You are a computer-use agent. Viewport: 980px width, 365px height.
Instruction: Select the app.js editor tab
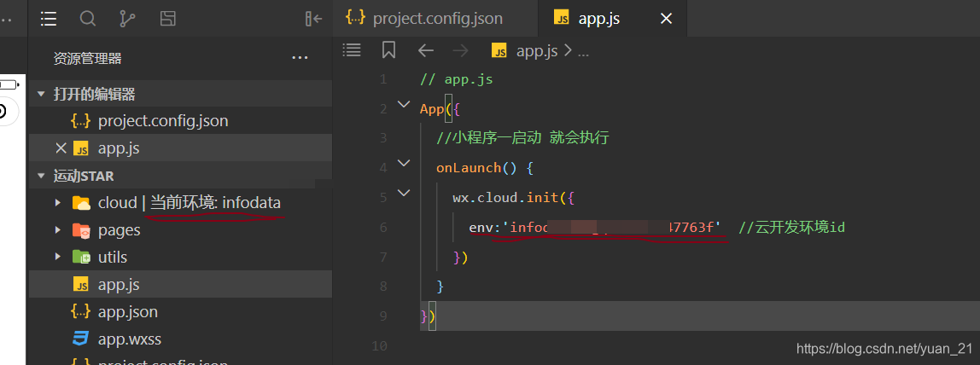pyautogui.click(x=613, y=19)
